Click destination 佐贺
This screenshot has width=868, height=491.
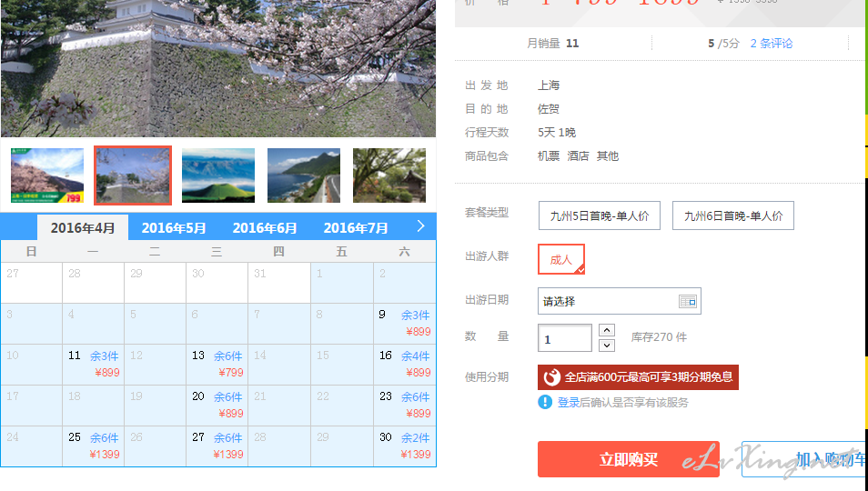[x=549, y=109]
